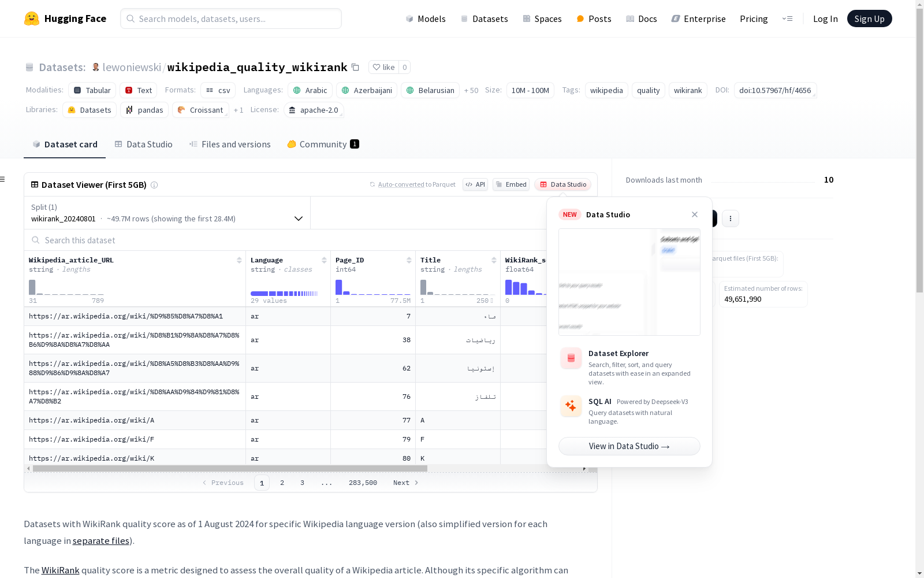
Task: Open the navigation overflow menu icon
Action: [x=787, y=18]
